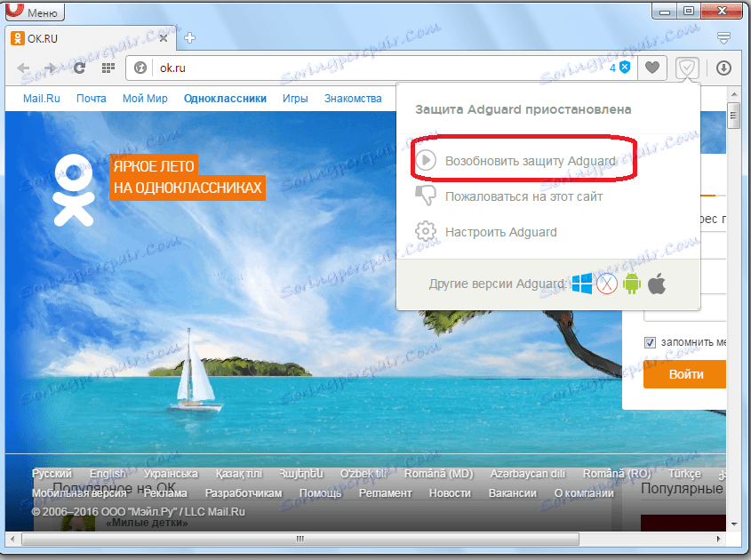The width and height of the screenshot is (751, 560).
Task: Close the OK.RU tab
Action: coord(164,38)
